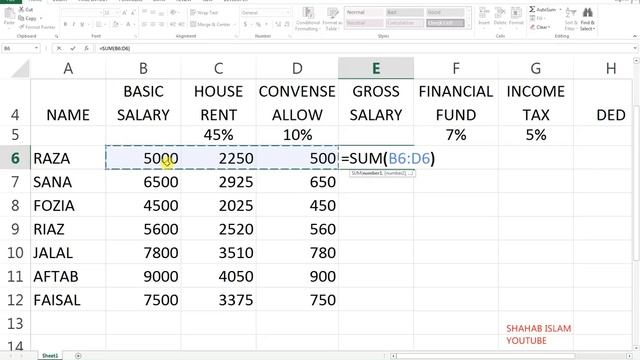The image size is (640, 360).
Task: Confirm formula with checkmark icon
Action: pyautogui.click(x=73, y=48)
